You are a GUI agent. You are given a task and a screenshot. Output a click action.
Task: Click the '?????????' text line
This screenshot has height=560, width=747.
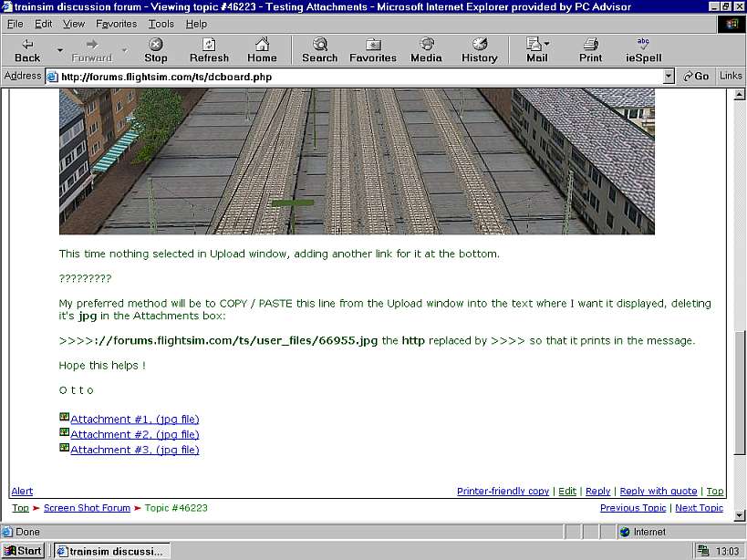(x=85, y=278)
